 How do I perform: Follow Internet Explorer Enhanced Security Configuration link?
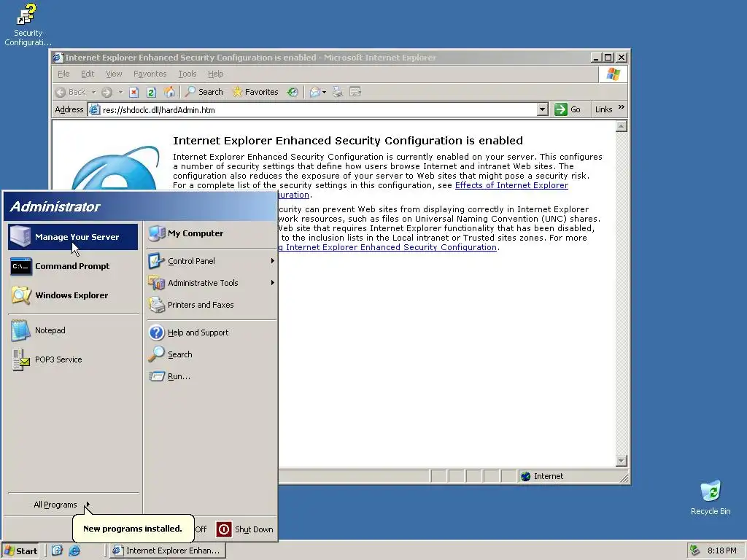[391, 247]
